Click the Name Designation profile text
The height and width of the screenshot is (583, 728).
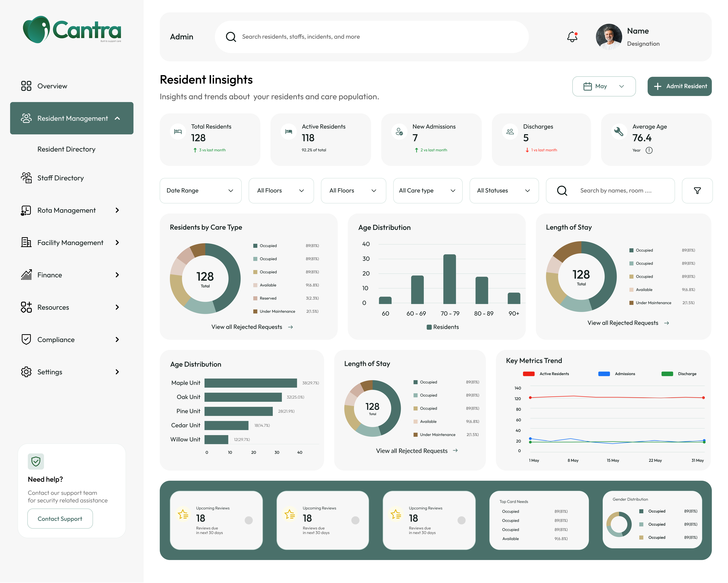point(643,37)
